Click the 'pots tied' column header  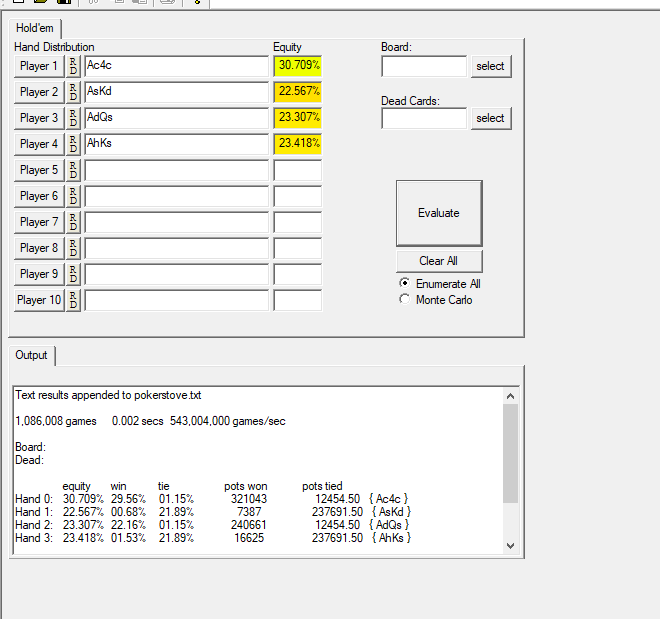322,486
